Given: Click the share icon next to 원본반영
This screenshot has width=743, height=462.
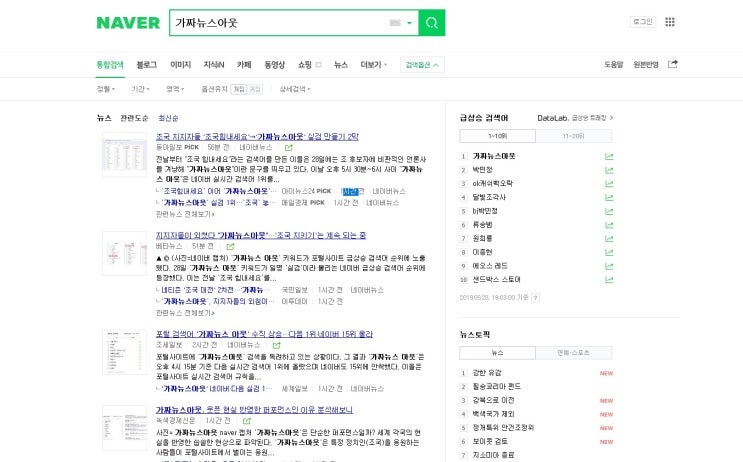Looking at the screenshot, I should click(672, 64).
